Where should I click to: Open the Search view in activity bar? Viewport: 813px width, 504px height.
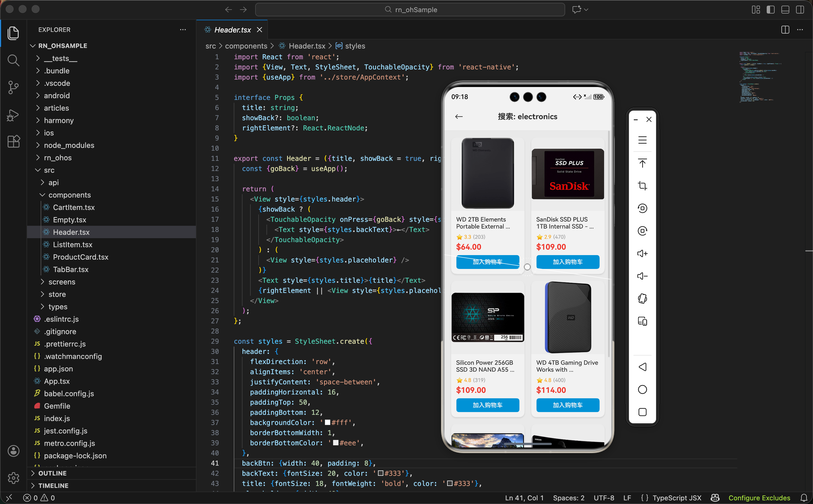(13, 60)
